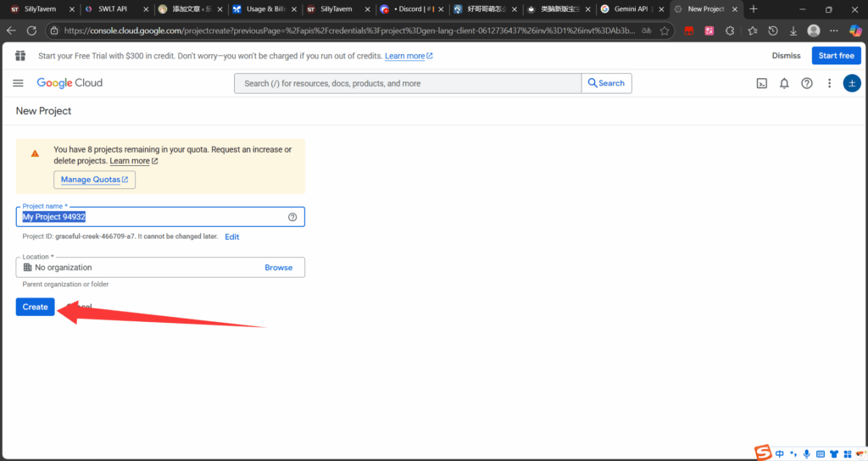Click the Google Cloud logo

point(70,83)
